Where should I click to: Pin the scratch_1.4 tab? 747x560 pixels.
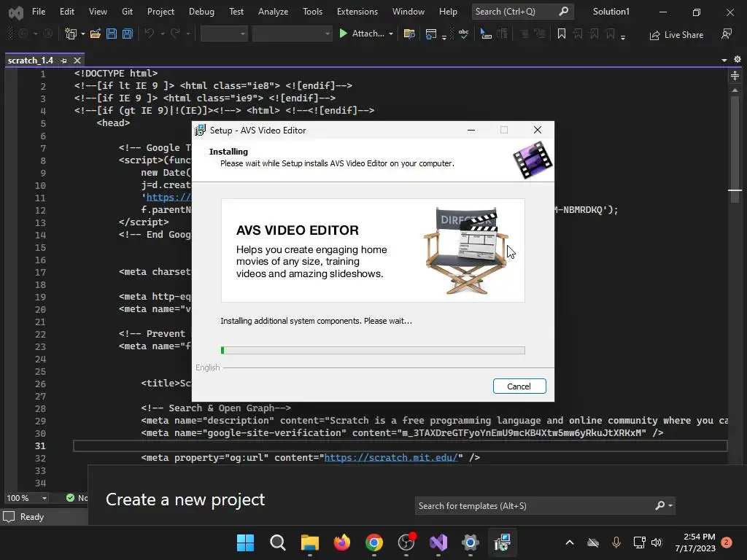click(64, 61)
